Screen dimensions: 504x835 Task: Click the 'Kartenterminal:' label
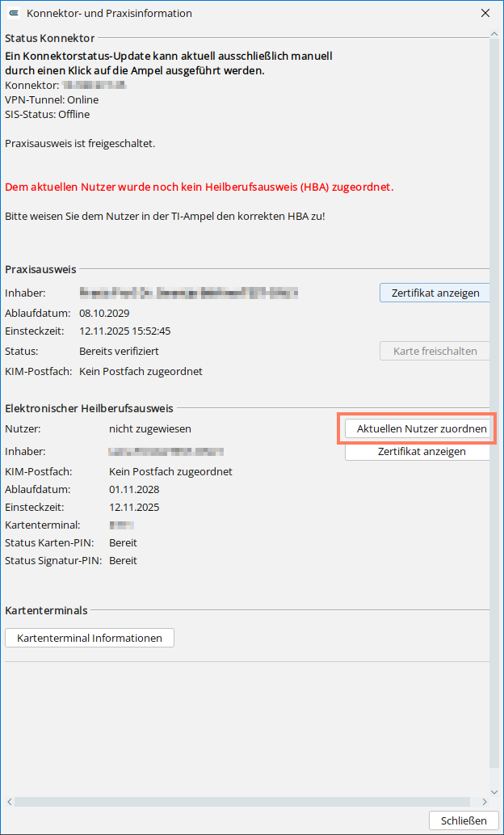pyautogui.click(x=43, y=525)
